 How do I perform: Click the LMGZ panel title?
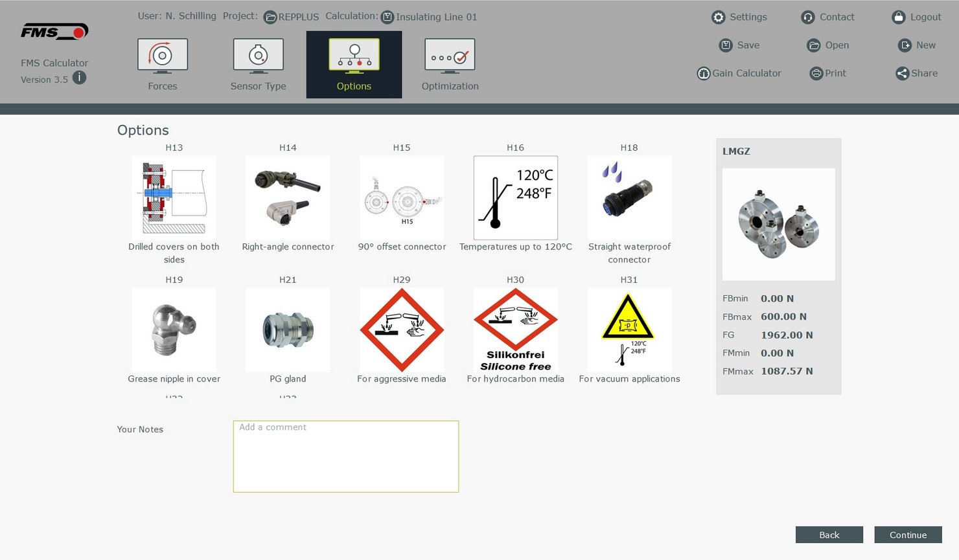736,151
